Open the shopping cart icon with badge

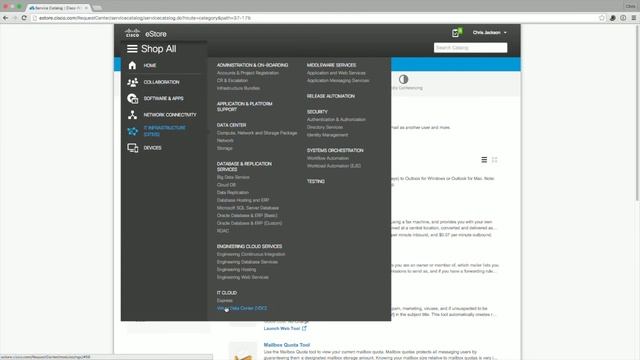456,33
